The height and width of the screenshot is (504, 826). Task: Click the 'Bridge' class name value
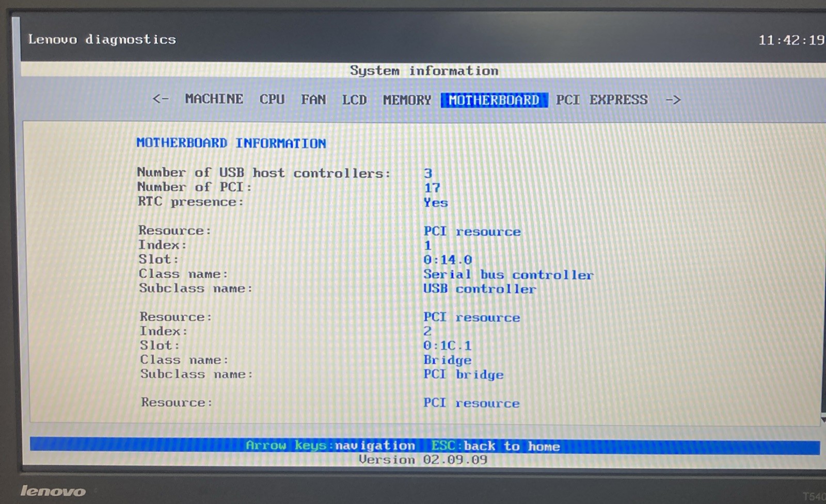448,360
